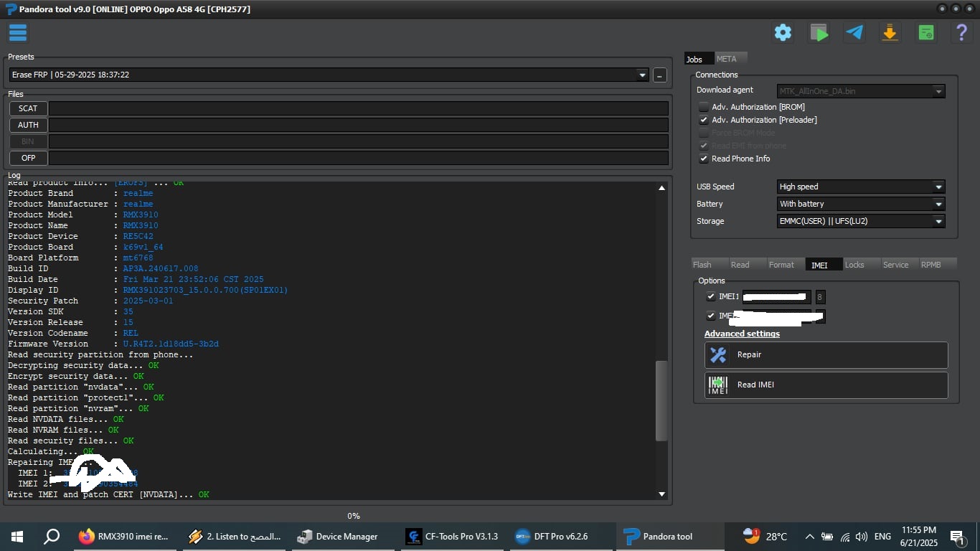Click the log scroll up arrow

click(x=661, y=187)
